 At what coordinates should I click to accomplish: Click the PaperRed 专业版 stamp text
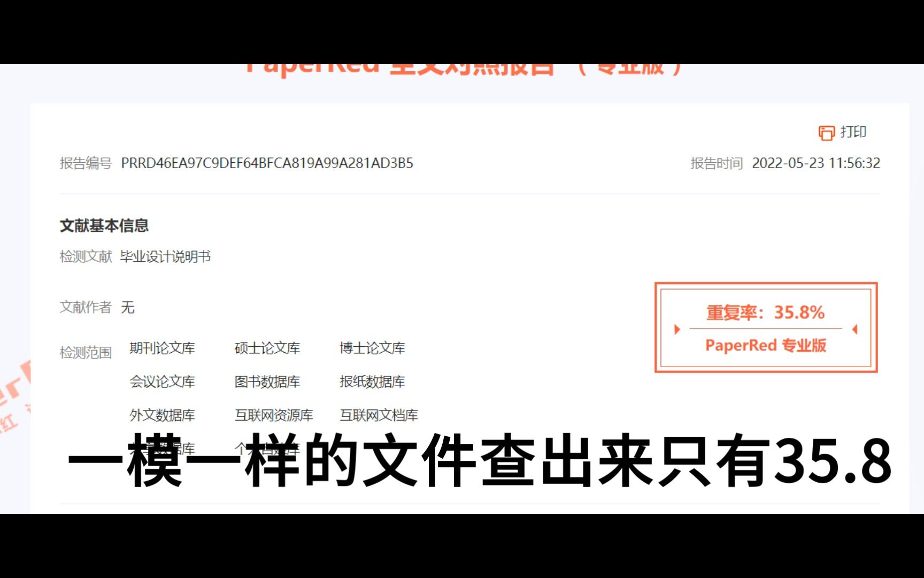coord(766,346)
